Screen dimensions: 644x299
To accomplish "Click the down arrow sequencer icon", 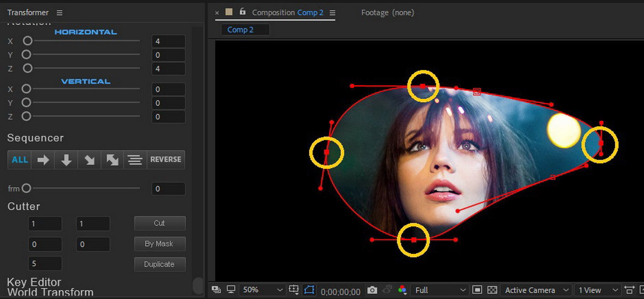I will pos(66,160).
